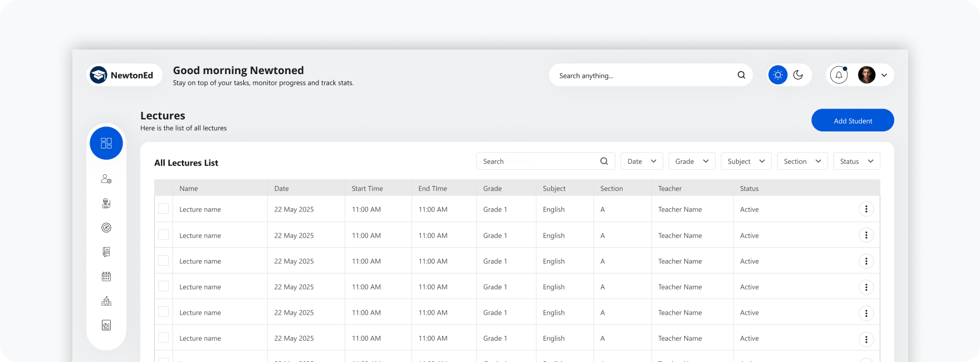
Task: Open the Status filter dropdown
Action: (856, 161)
